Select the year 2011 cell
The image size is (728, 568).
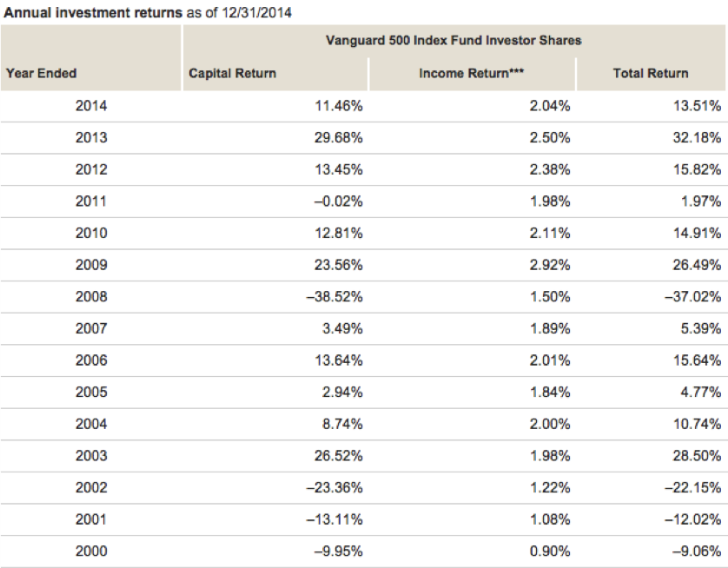pos(91,201)
